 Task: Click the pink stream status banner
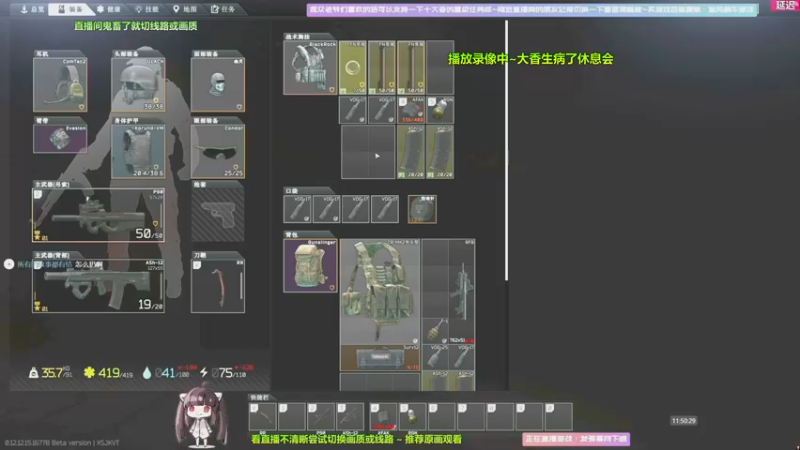[577, 439]
